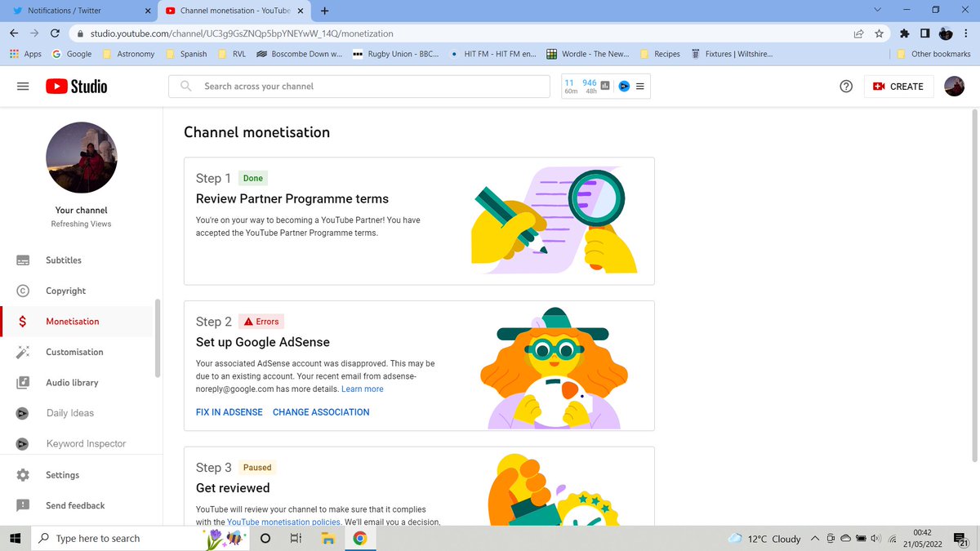Click the red Errors badge on Step 2

pyautogui.click(x=262, y=322)
